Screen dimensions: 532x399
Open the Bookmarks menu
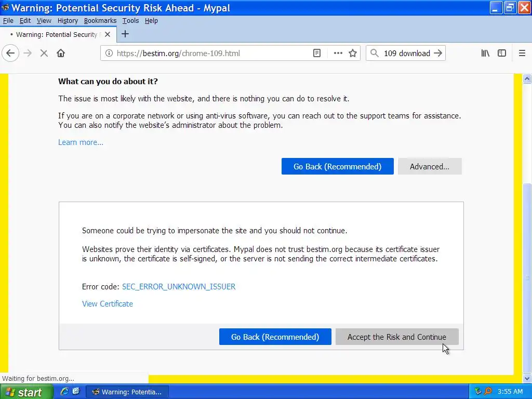click(x=100, y=21)
